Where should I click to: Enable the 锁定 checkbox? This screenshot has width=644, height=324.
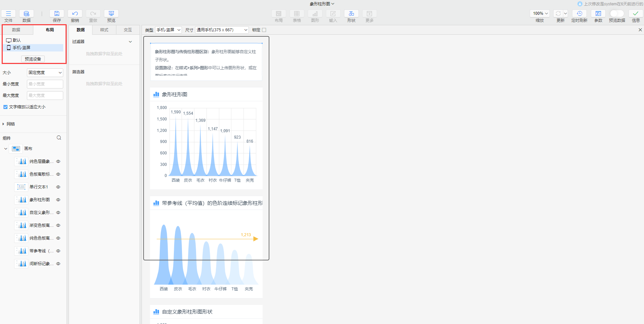click(264, 30)
